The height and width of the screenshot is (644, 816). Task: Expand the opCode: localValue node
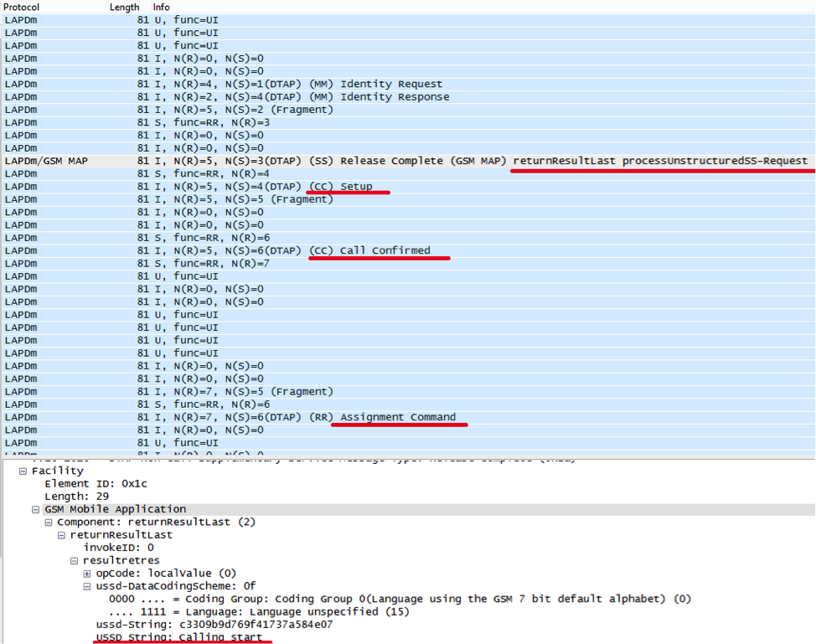[87, 574]
